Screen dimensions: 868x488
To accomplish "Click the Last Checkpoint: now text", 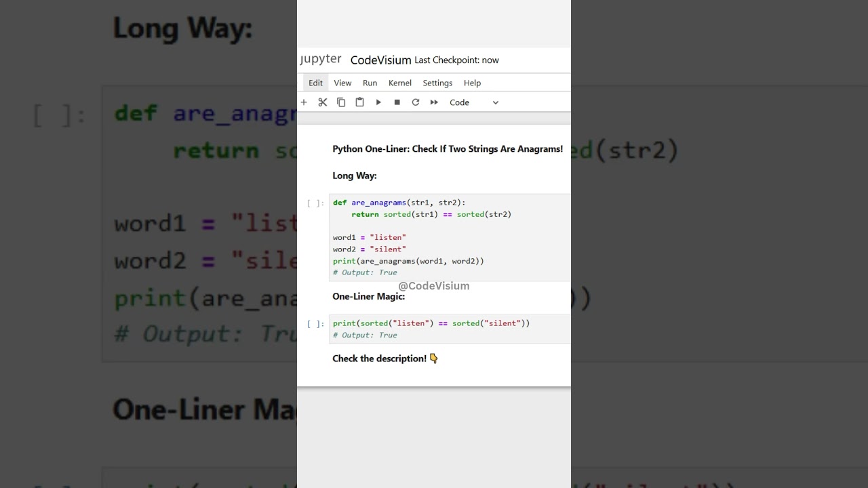I will coord(456,60).
